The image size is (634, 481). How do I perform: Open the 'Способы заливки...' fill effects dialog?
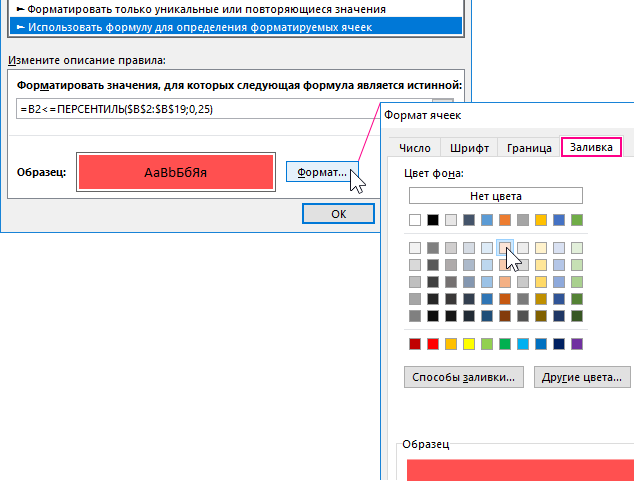point(464,378)
